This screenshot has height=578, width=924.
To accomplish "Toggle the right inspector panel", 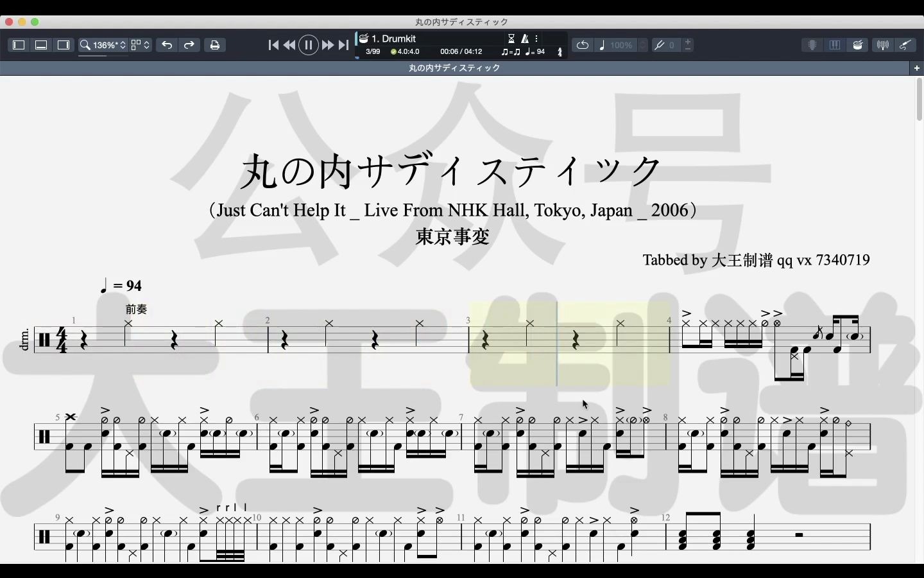I will click(64, 45).
